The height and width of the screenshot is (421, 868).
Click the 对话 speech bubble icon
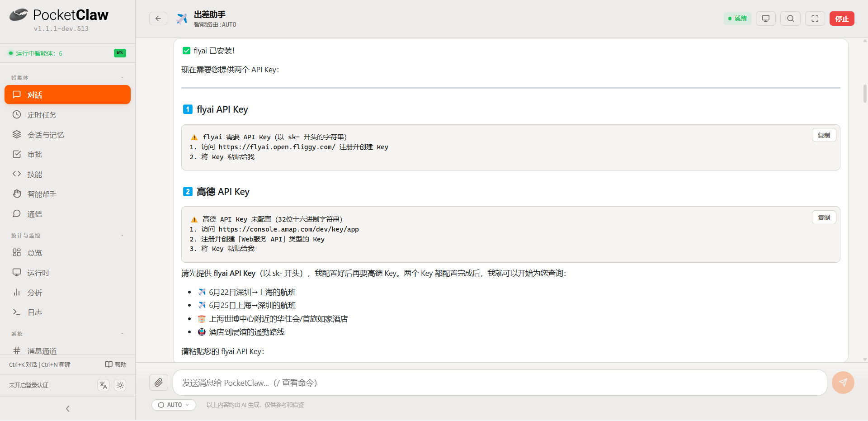pyautogui.click(x=17, y=95)
